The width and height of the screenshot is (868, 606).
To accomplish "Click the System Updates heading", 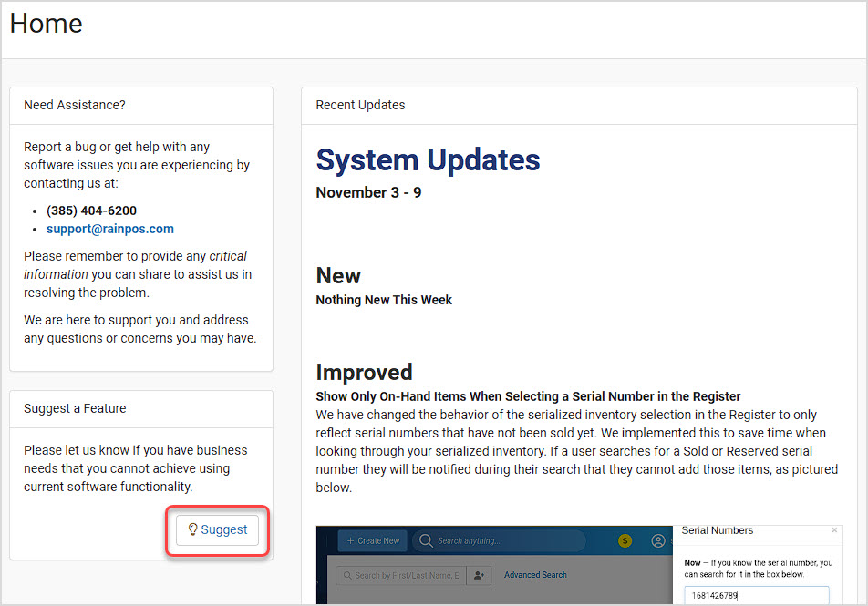I will (428, 160).
